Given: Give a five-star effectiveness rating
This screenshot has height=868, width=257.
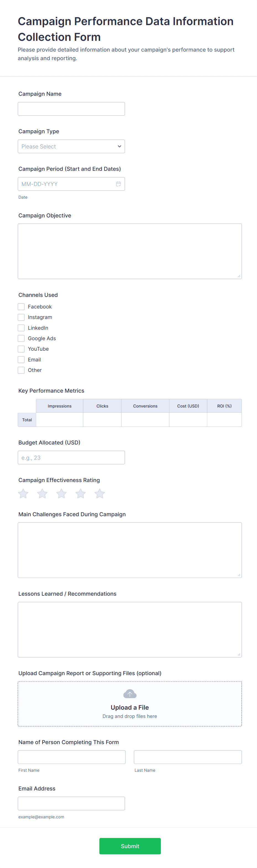Looking at the screenshot, I should (99, 494).
